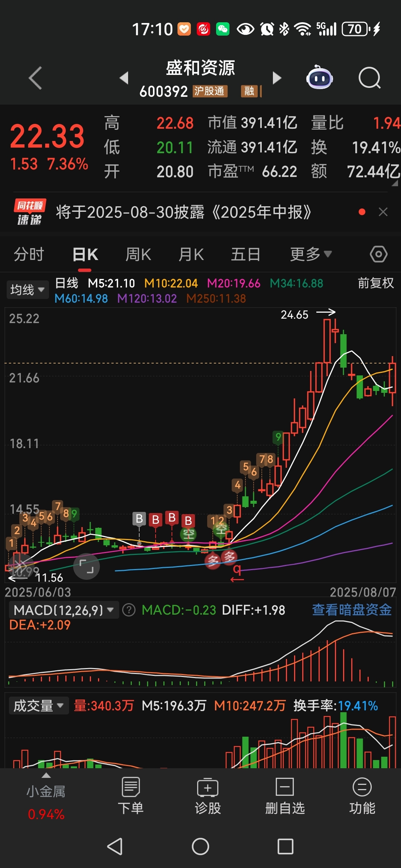Tap Android recent apps button
Image resolution: width=401 pixels, height=868 pixels.
286,846
